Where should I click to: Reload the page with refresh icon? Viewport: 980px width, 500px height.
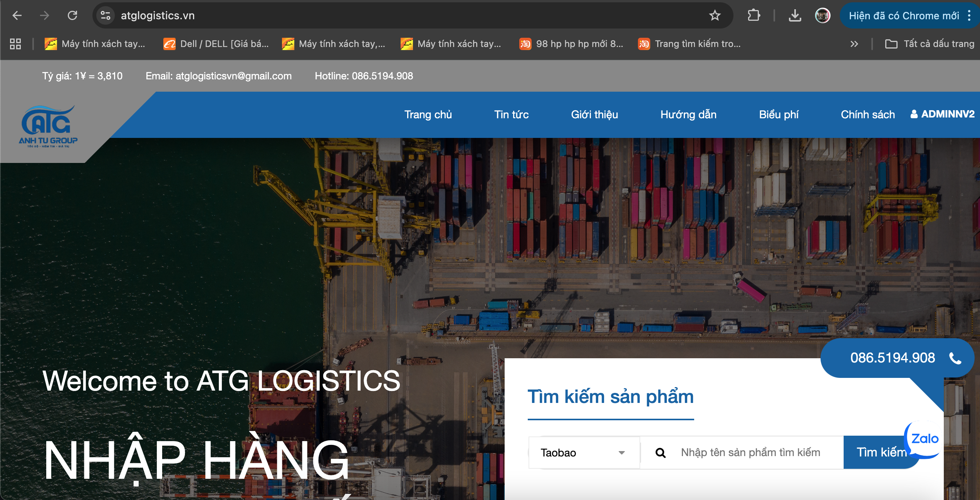click(72, 15)
